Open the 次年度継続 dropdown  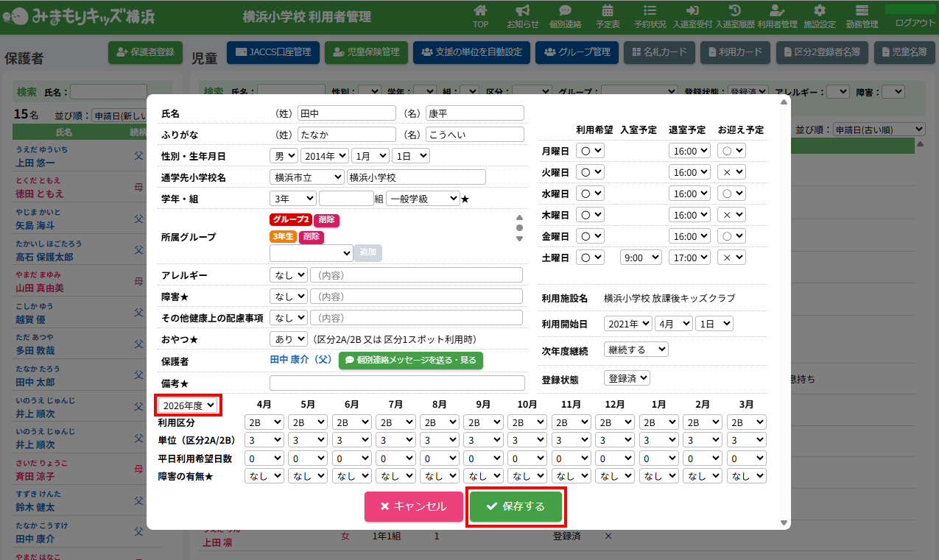636,350
